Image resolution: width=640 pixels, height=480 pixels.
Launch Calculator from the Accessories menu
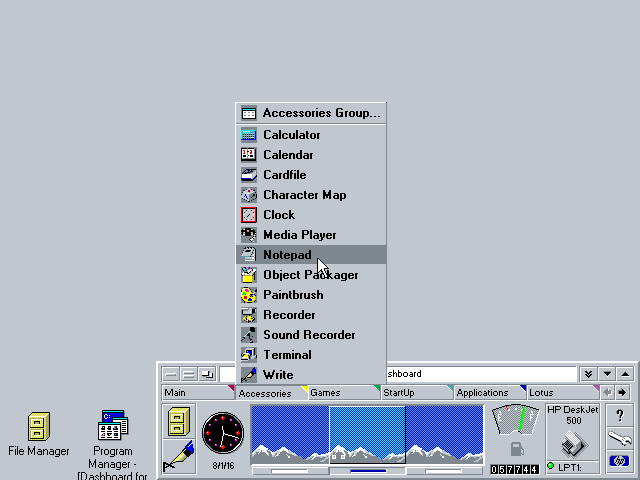coord(311,135)
